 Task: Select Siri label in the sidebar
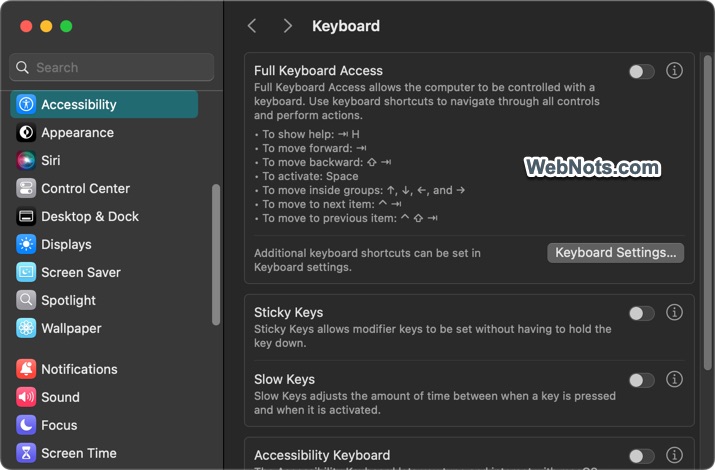point(51,160)
